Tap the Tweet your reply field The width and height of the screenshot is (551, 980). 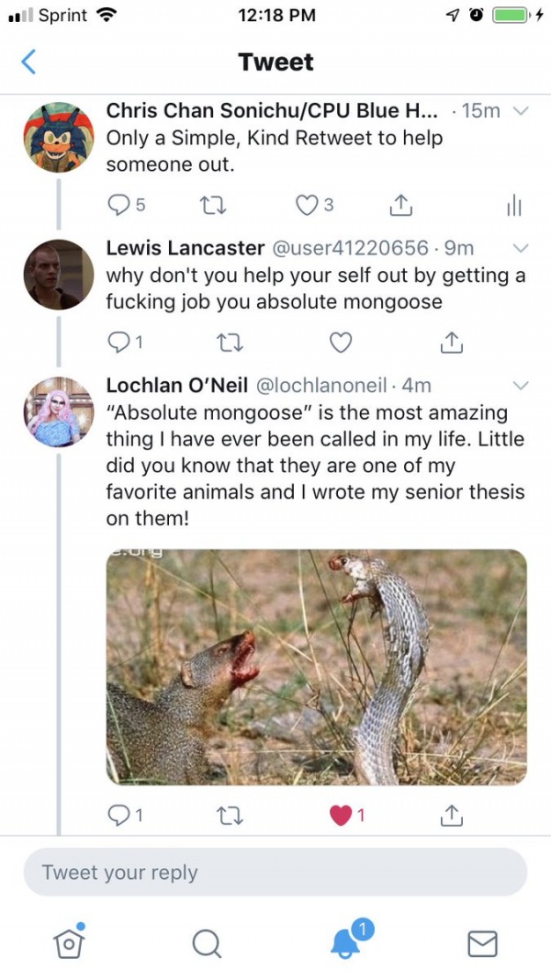point(275,872)
